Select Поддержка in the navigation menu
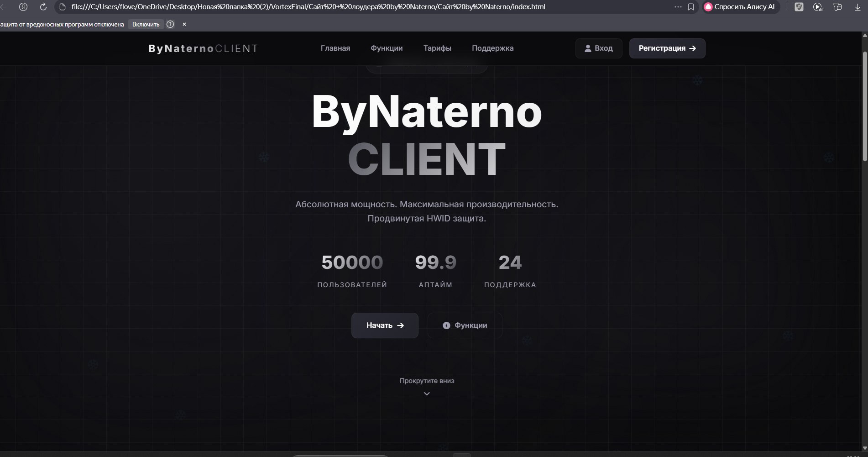This screenshot has height=457, width=868. (492, 48)
